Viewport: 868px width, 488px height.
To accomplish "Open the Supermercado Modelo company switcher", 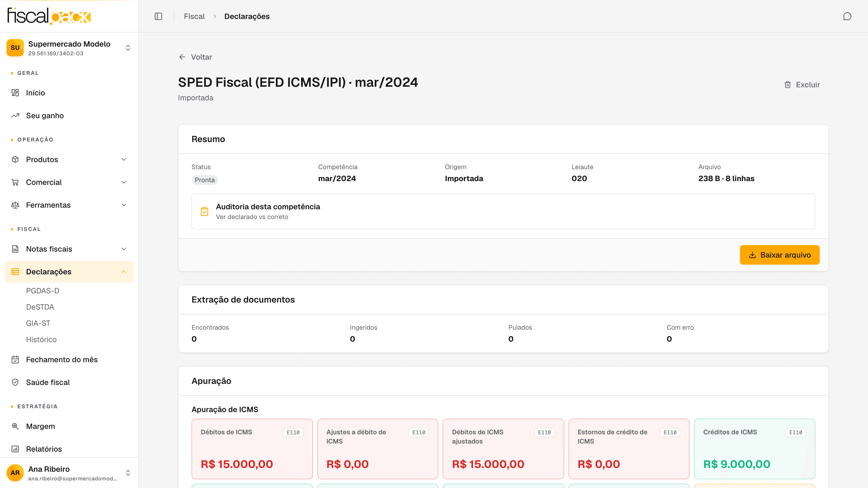I will 69,47.
